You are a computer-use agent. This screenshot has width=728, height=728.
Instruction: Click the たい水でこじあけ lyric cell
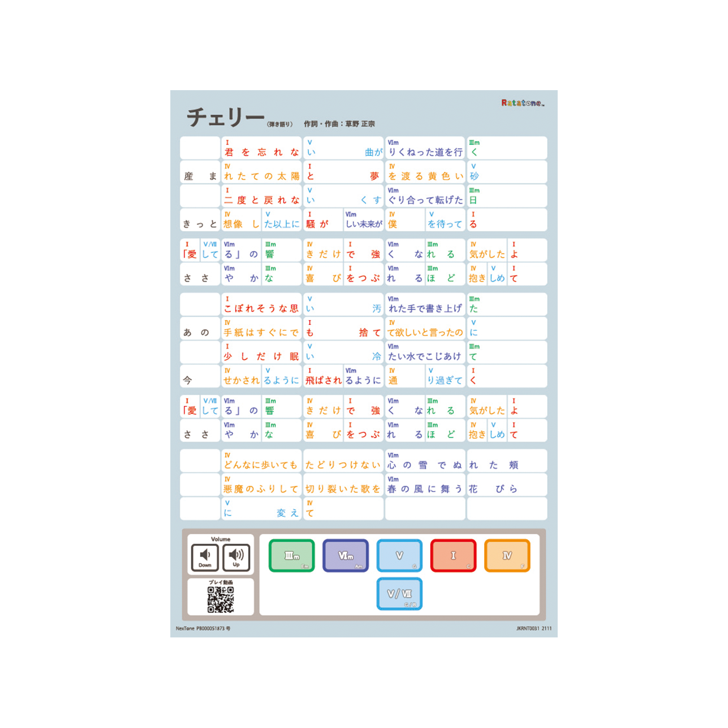click(x=425, y=352)
